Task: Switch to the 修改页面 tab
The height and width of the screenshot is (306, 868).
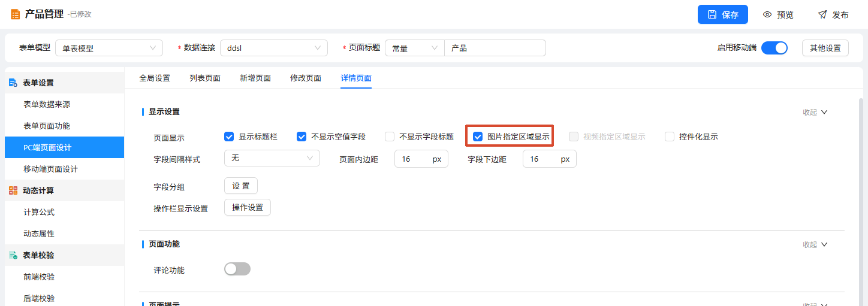Action: coord(306,78)
